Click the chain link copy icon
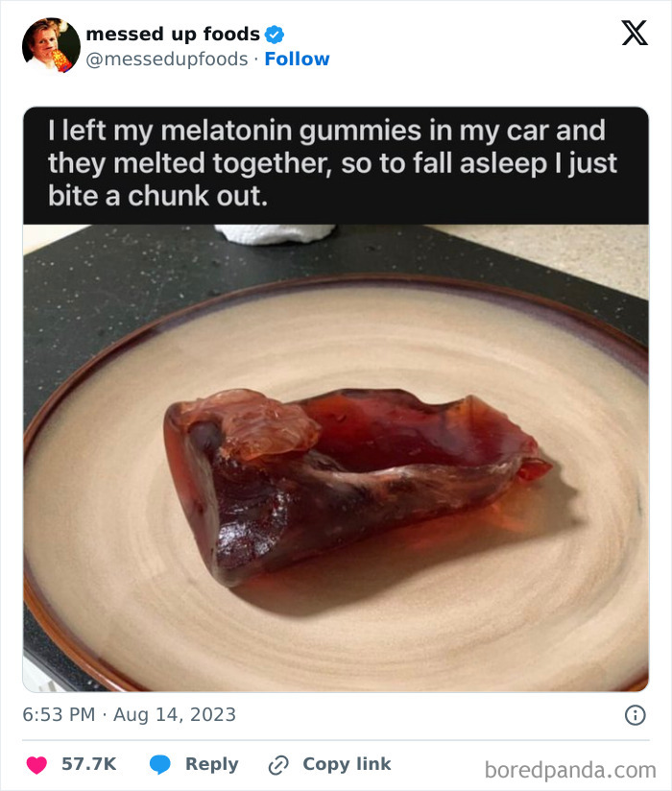The image size is (672, 791). tap(278, 765)
